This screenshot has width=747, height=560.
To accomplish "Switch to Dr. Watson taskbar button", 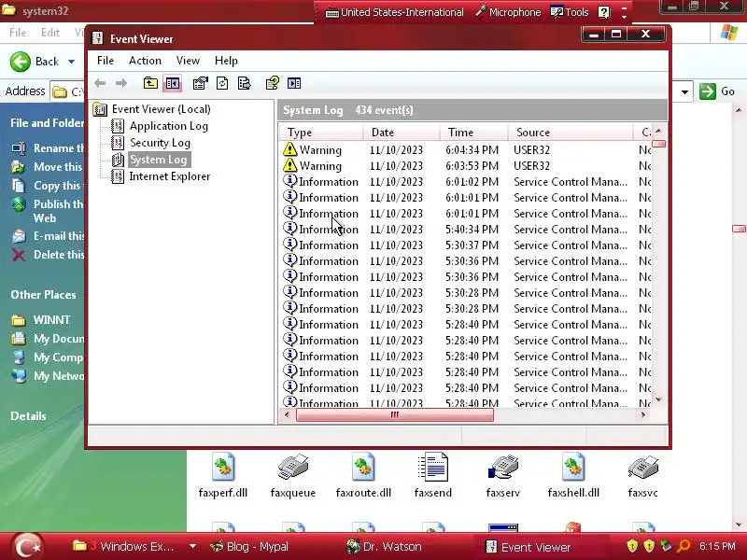I will pyautogui.click(x=384, y=547).
